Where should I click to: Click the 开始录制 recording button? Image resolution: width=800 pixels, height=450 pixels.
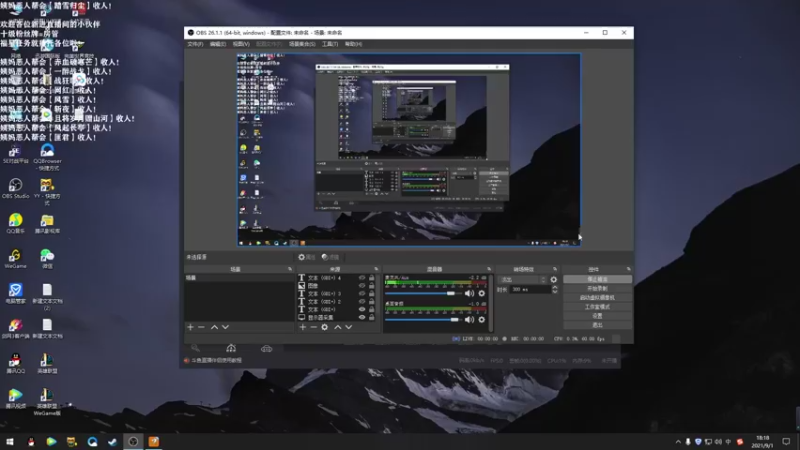pos(597,289)
